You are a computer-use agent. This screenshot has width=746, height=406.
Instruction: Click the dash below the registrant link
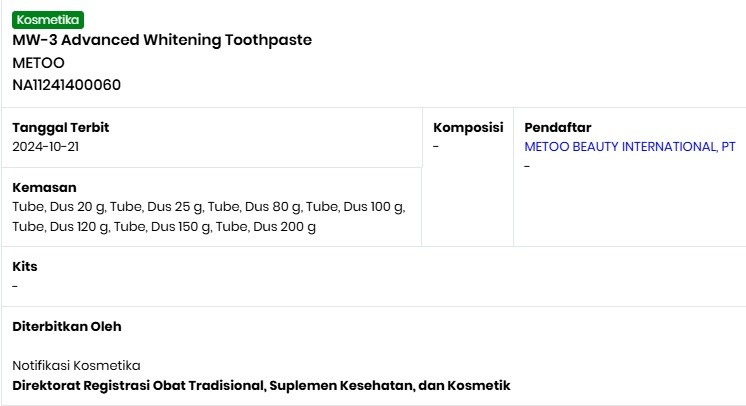coord(527,166)
